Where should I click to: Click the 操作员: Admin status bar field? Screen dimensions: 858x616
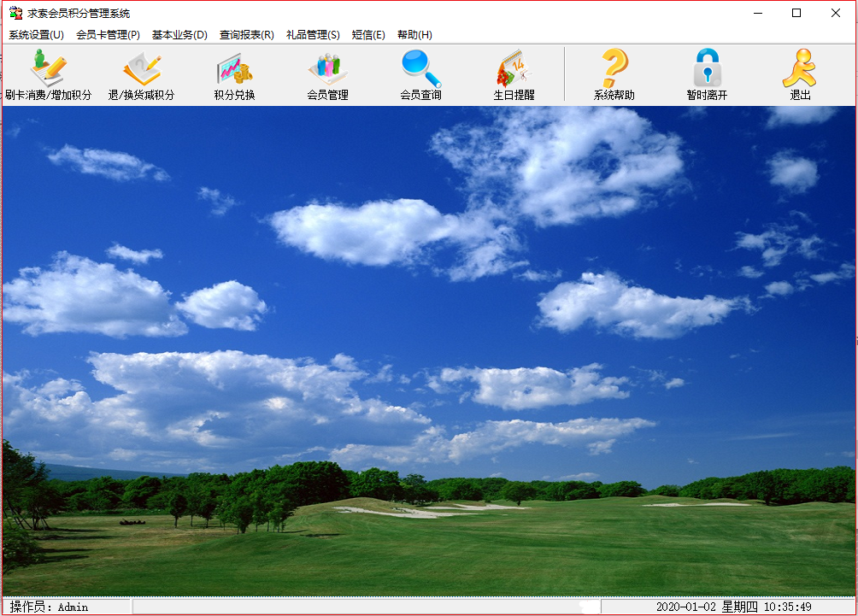(x=50, y=607)
